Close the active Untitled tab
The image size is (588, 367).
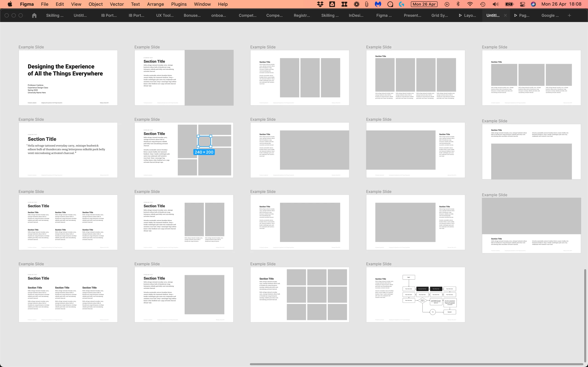[505, 15]
